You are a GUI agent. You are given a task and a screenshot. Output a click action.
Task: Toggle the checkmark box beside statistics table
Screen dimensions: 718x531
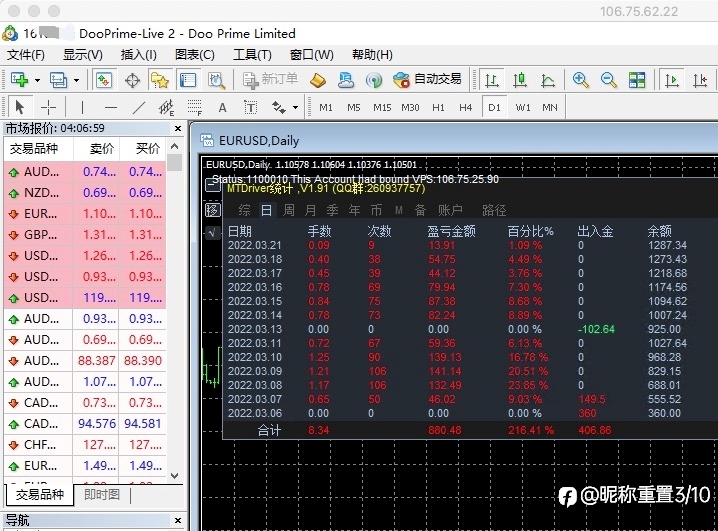(x=212, y=233)
